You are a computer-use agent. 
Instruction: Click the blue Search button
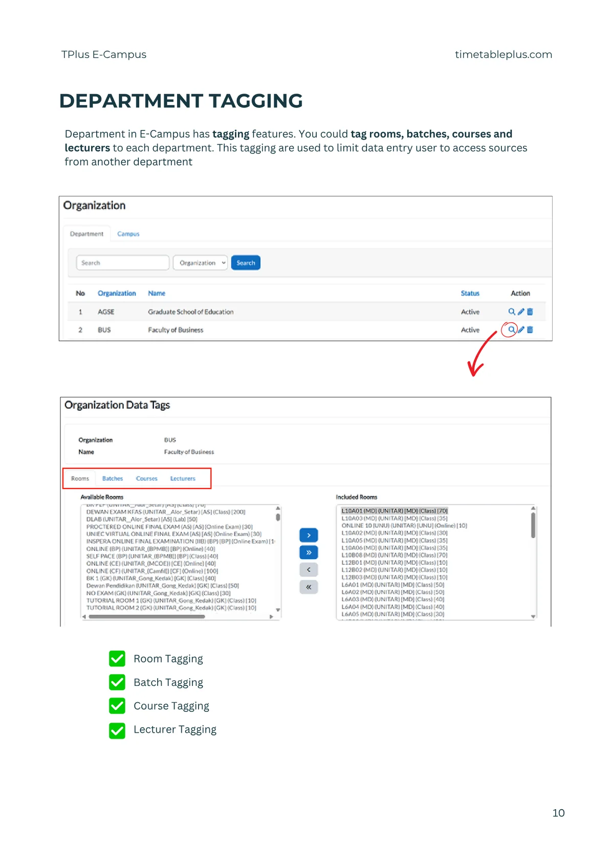[246, 262]
